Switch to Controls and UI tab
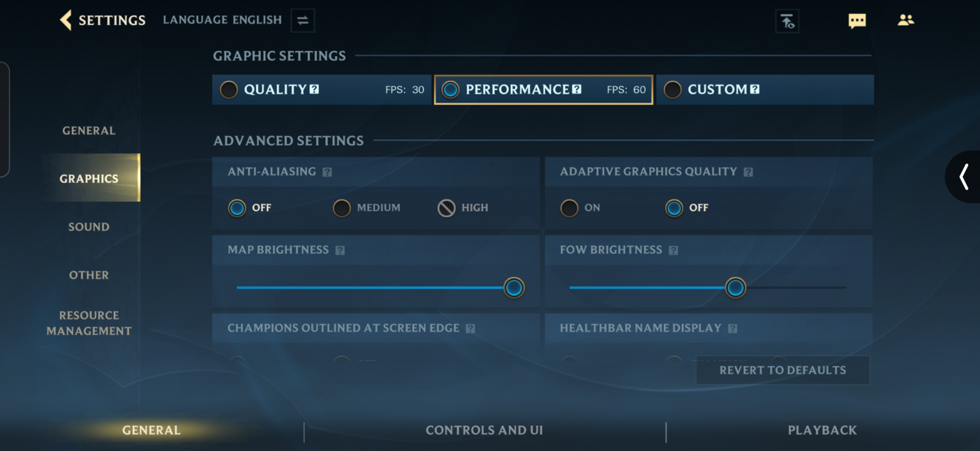This screenshot has height=451, width=980. point(484,430)
